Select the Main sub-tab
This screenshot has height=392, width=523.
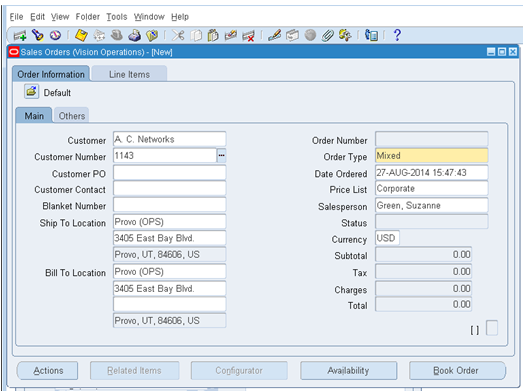[34, 115]
